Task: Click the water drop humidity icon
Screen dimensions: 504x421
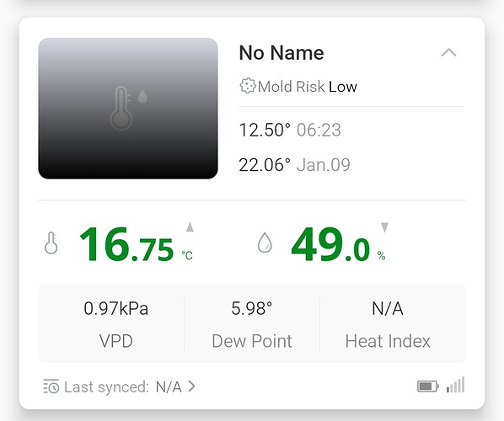Action: pos(265,242)
